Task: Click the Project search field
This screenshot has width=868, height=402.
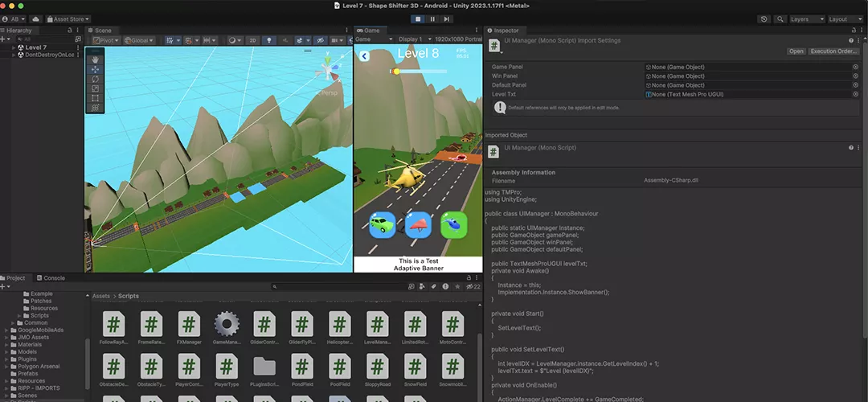Action: pos(338,286)
